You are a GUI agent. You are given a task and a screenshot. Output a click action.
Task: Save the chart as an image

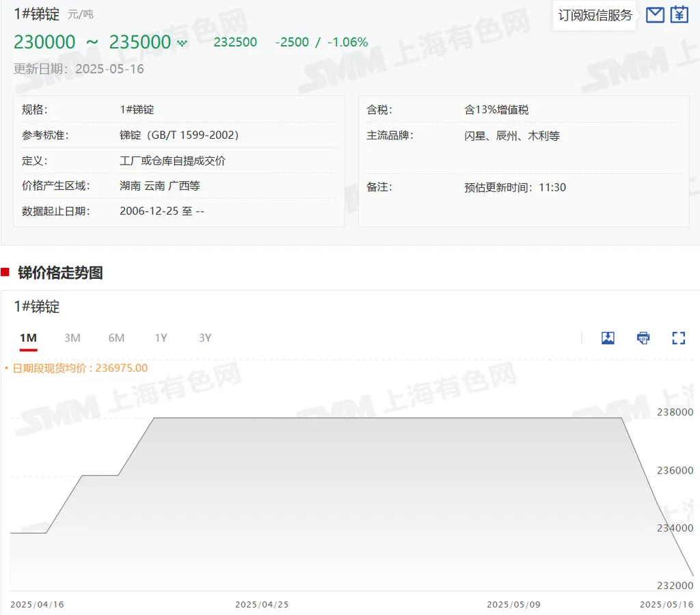[608, 338]
